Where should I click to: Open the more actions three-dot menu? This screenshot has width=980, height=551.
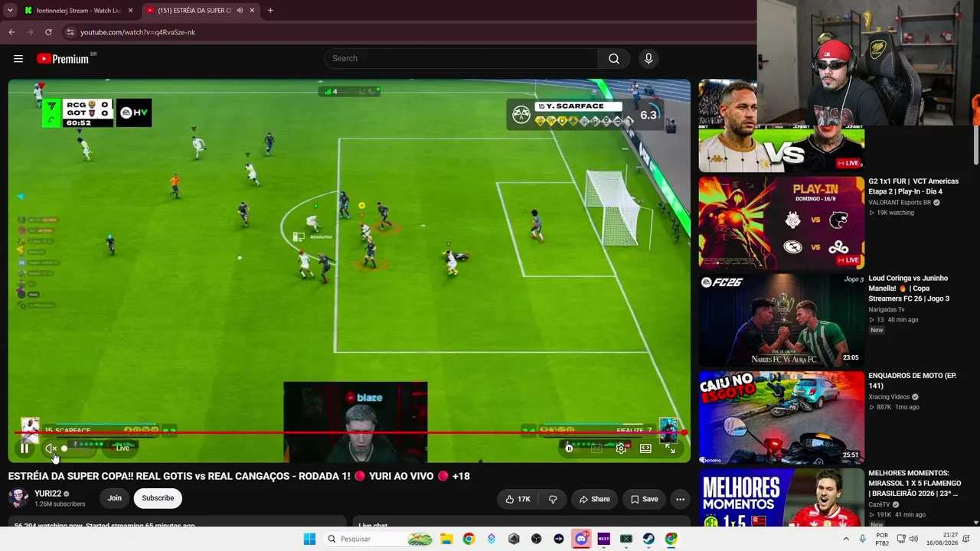point(680,499)
